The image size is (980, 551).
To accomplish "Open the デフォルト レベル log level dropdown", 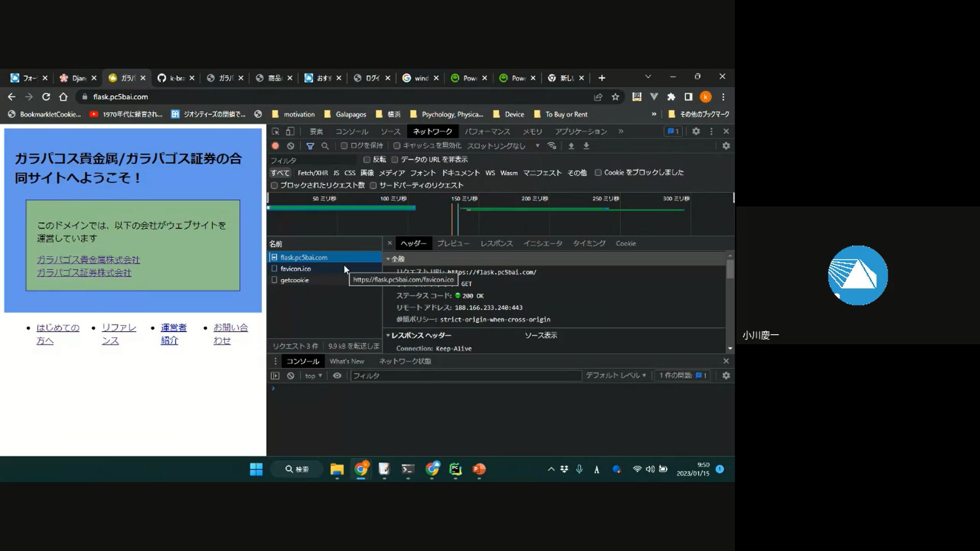I will click(616, 375).
